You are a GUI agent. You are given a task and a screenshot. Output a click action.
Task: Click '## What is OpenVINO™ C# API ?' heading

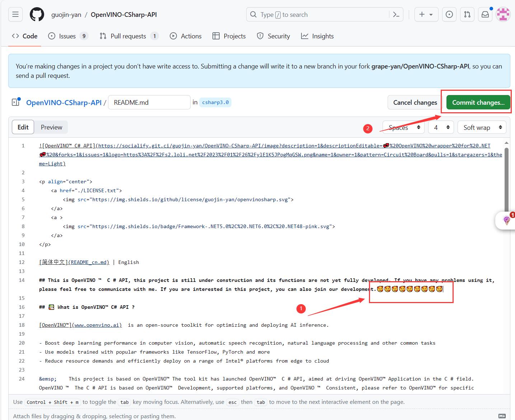[87, 307]
